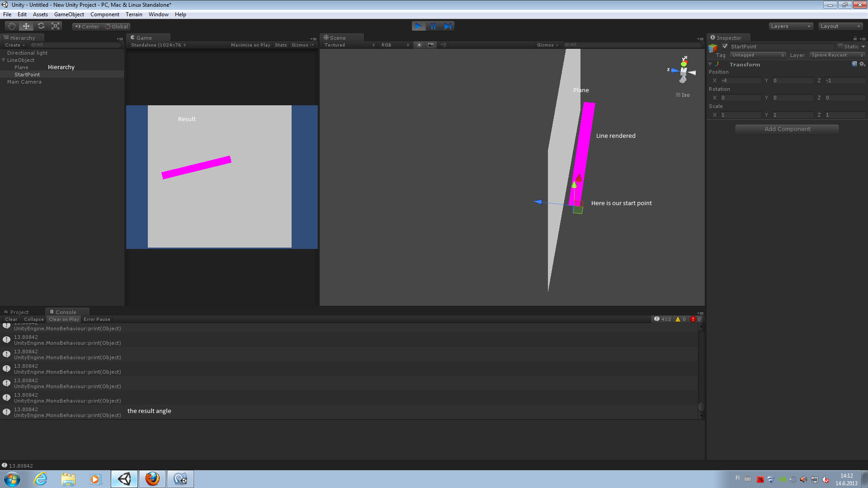Click the RGB color mode icon in Scene

click(x=391, y=45)
